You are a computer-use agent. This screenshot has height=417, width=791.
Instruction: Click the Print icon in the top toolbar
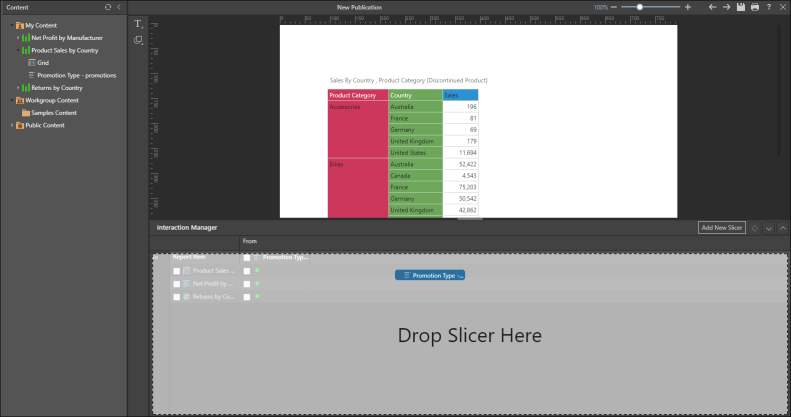click(754, 7)
